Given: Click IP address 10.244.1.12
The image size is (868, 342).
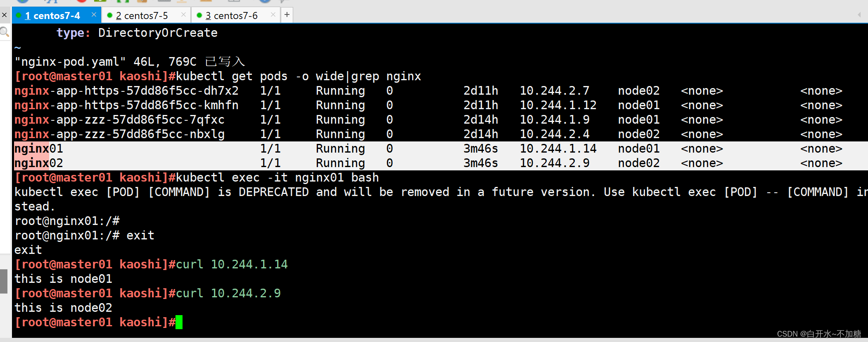Looking at the screenshot, I should pos(558,105).
